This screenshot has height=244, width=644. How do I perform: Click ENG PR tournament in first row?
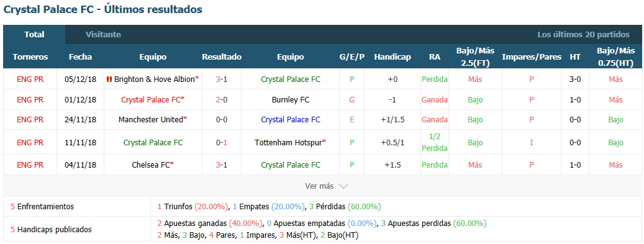coord(30,79)
